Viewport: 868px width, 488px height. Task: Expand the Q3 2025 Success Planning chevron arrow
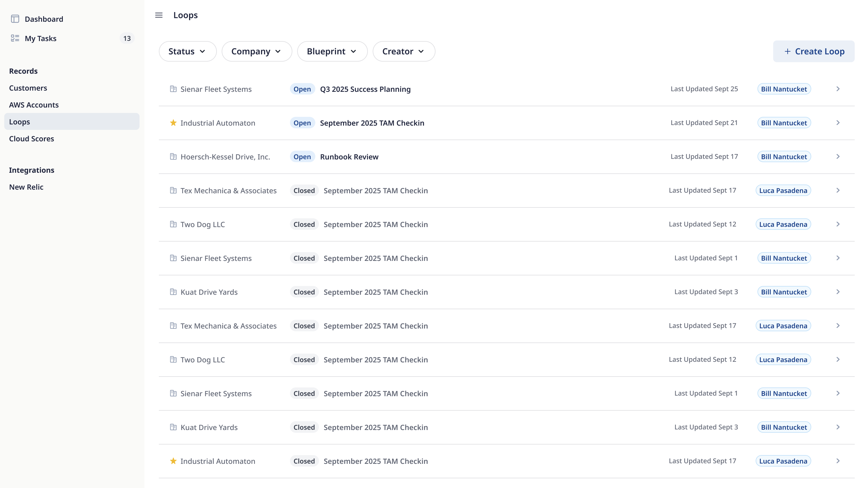(838, 89)
